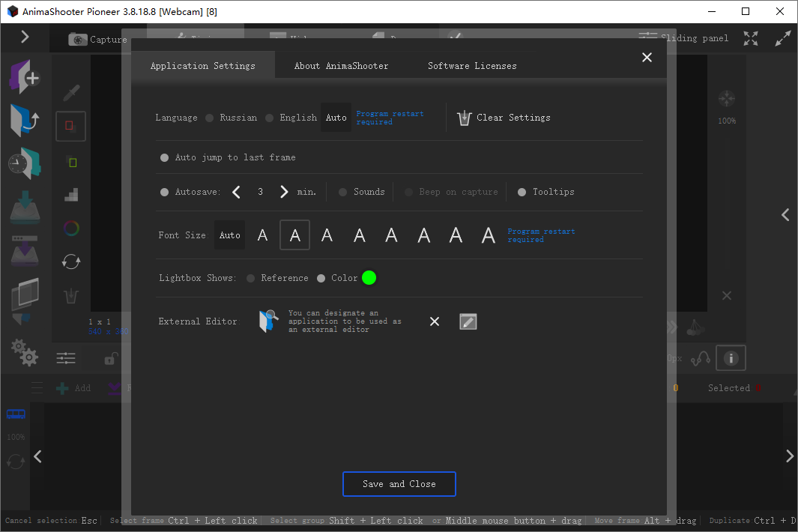
Task: Click the stair-step levels icon
Action: point(71,195)
